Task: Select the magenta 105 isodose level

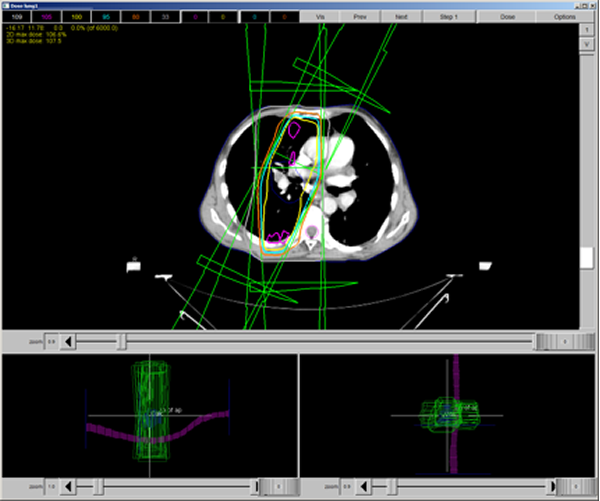Action: tap(46, 17)
